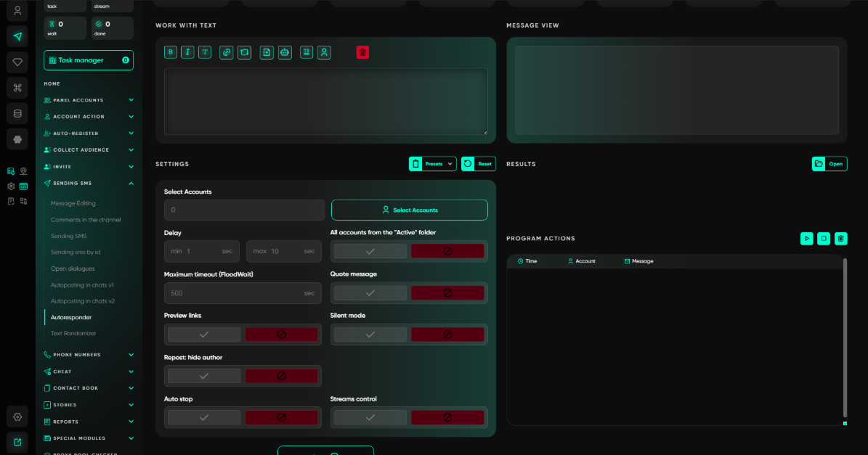Open the Text Randomizer page
The height and width of the screenshot is (455, 868).
point(73,333)
